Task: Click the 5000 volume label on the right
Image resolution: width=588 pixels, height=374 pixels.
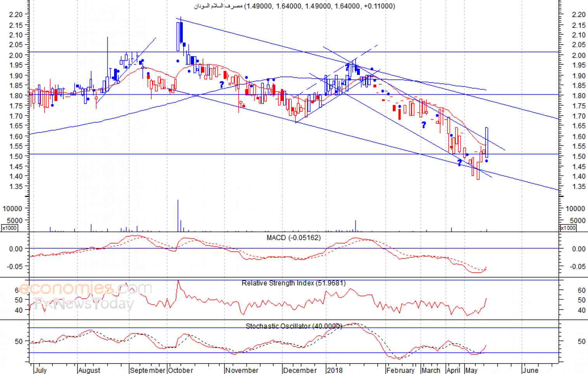Action: (578, 220)
